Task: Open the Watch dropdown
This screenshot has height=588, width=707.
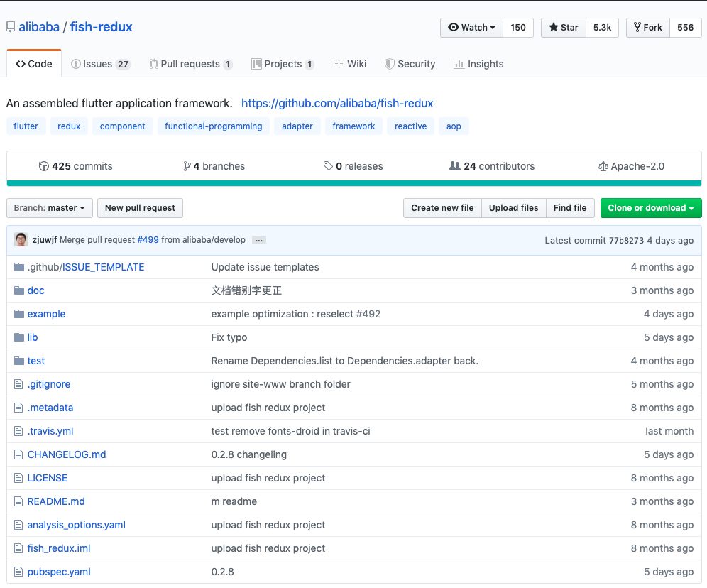Action: pos(471,28)
